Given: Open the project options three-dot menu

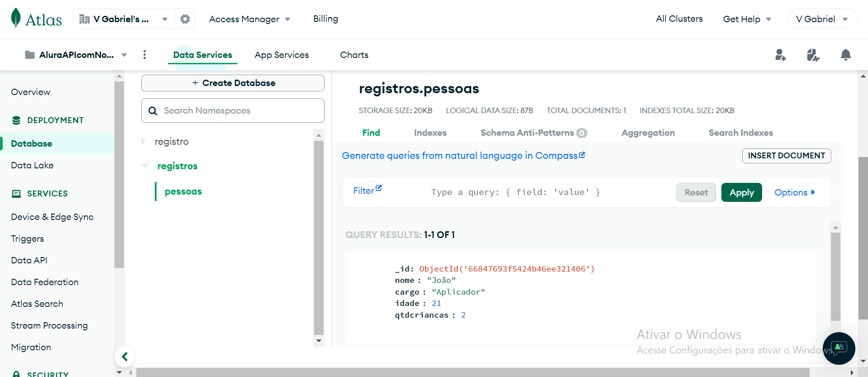Looking at the screenshot, I should click(144, 55).
